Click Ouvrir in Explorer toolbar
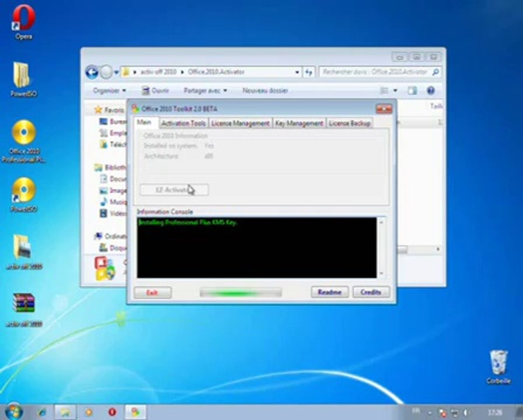The height and width of the screenshot is (420, 523). (x=155, y=90)
